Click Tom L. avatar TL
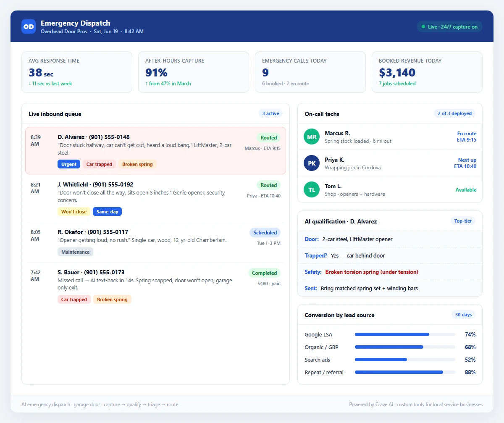Image resolution: width=504 pixels, height=423 pixels. click(312, 190)
